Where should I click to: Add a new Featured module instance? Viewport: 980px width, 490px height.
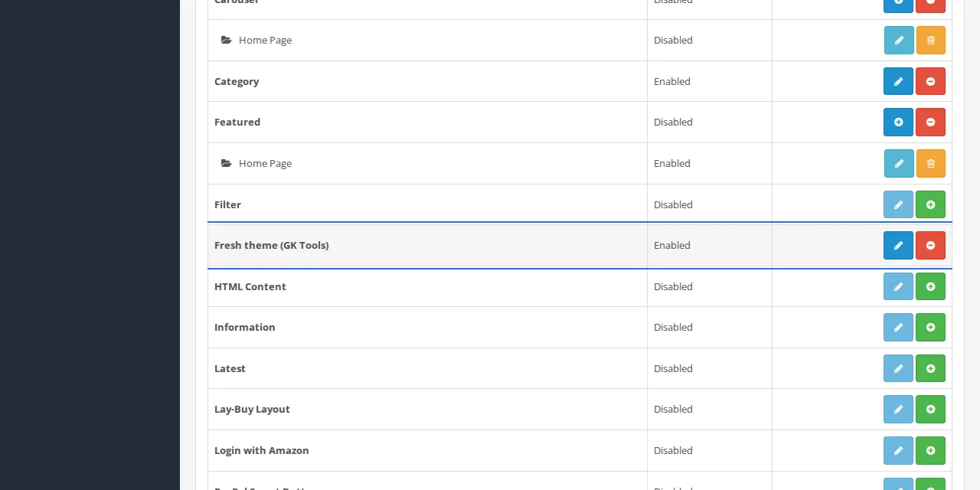[899, 122]
